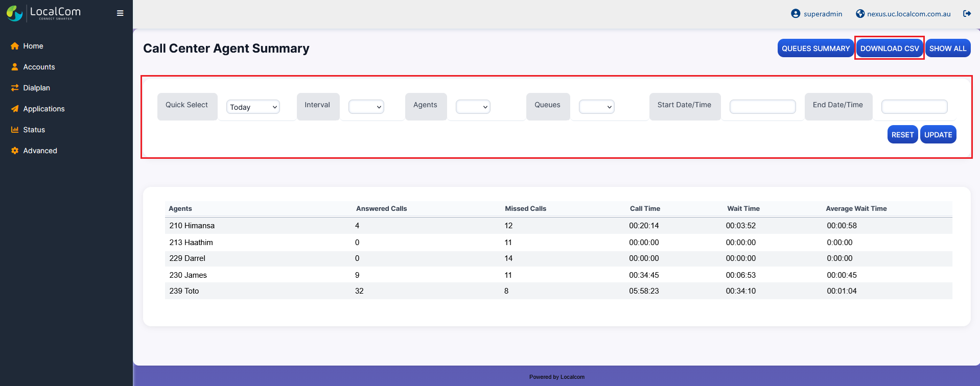The height and width of the screenshot is (386, 980).
Task: Click the superadmin user icon
Action: click(x=795, y=14)
